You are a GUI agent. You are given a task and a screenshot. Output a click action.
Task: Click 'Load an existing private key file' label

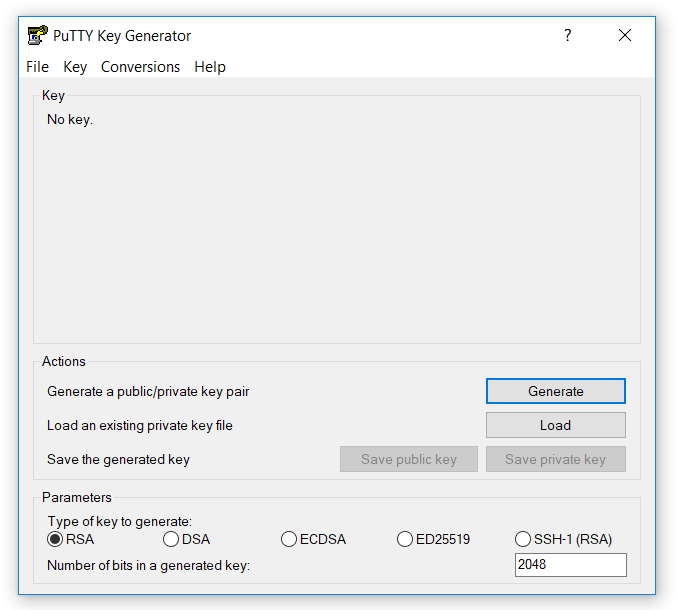[x=140, y=425]
